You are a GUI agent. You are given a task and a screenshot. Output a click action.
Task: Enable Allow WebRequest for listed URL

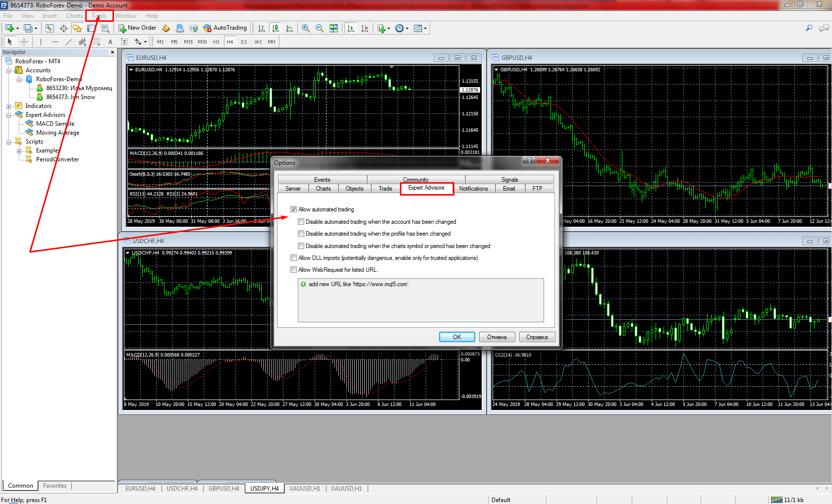coord(294,270)
